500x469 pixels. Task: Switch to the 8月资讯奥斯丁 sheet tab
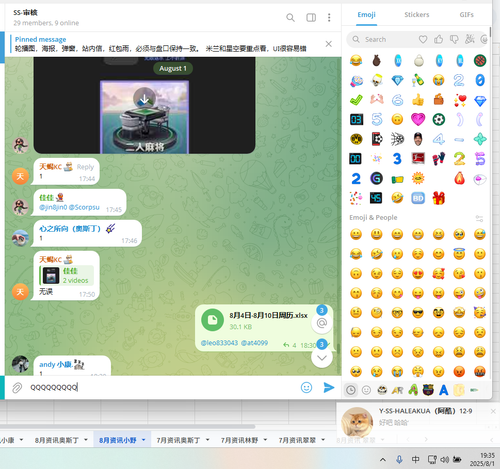57,440
